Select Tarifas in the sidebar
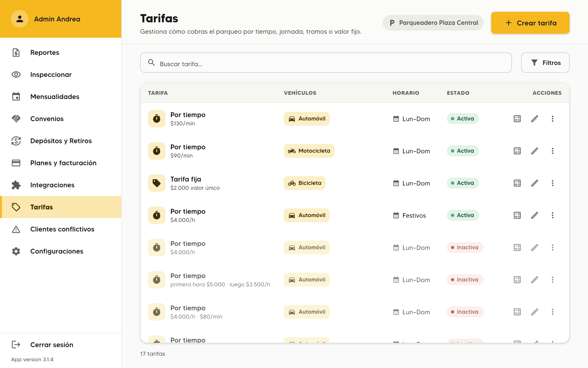This screenshot has height=368, width=588. 61,207
